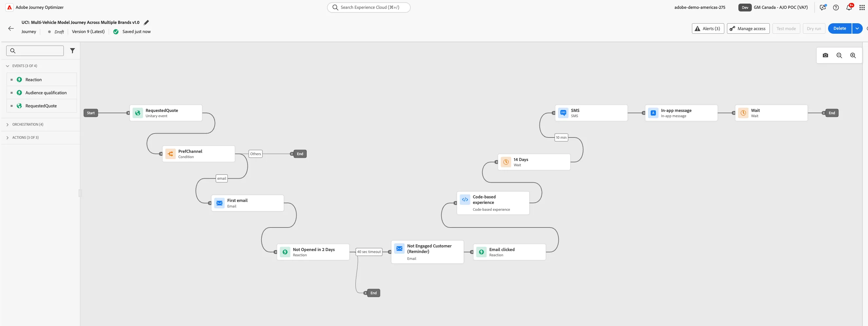This screenshot has width=868, height=326.
Task: Open the notifications bell icon
Action: 849,8
